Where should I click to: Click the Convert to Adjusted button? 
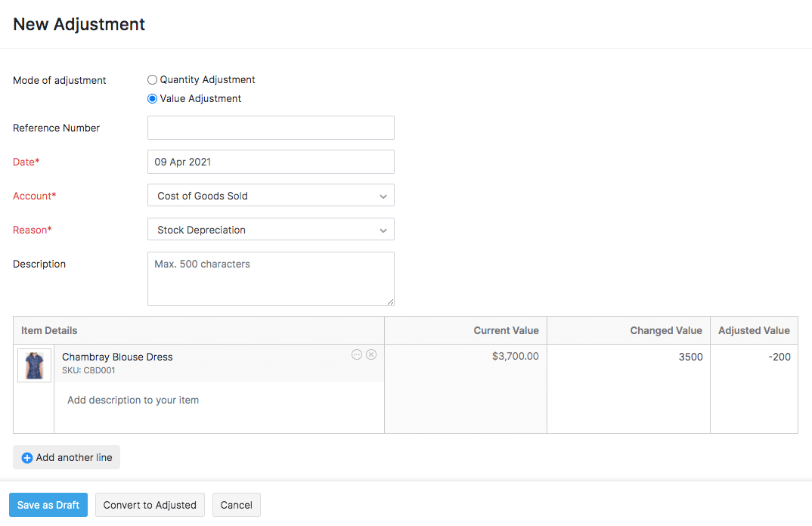point(149,505)
